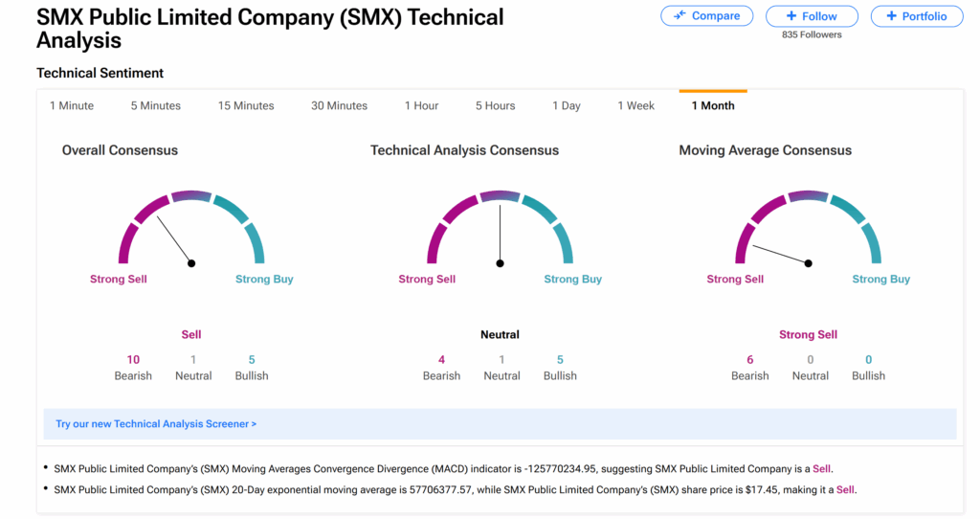Image resolution: width=980 pixels, height=519 pixels.
Task: Click the Technical Analysis Consensus gauge
Action: pyautogui.click(x=500, y=230)
